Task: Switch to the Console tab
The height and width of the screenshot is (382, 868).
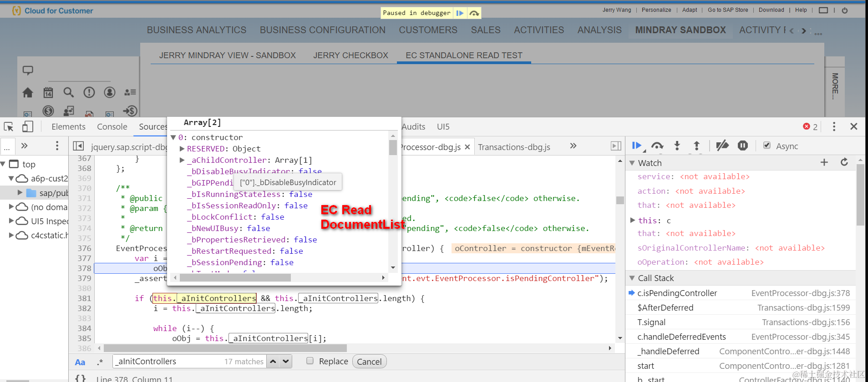Action: (x=112, y=127)
